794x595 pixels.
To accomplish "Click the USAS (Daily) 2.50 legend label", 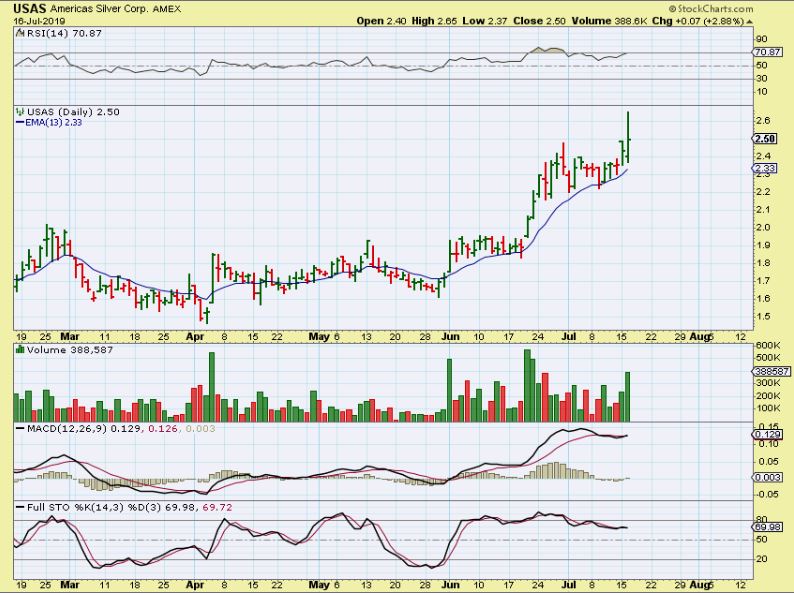I will 73,112.
